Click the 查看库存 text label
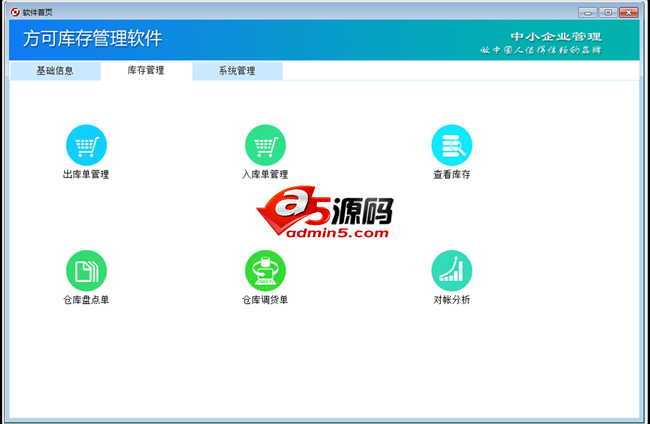Viewport: 650px width, 424px height. 452,174
